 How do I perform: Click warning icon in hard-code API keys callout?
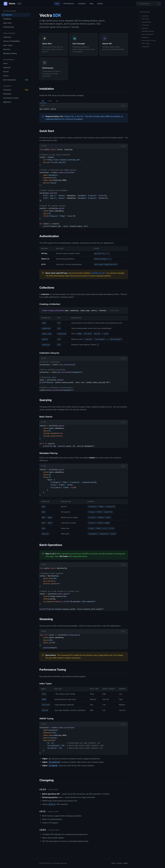tap(43, 273)
